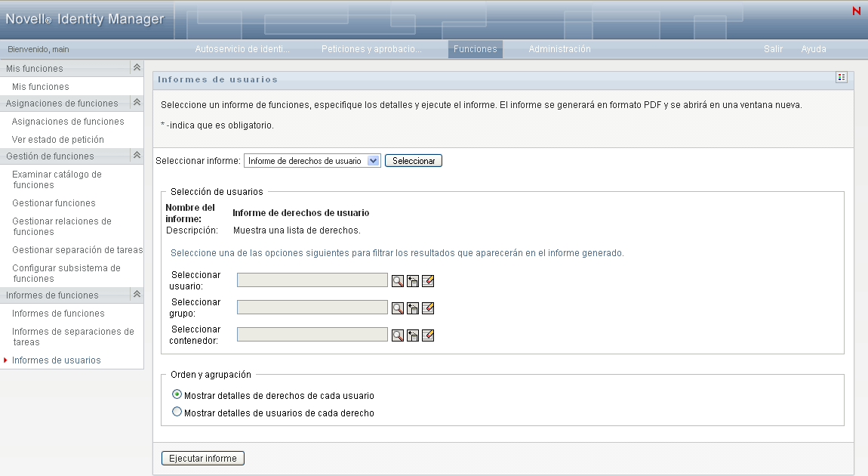Click the Novell Identity Manager title
Image resolution: width=868 pixels, height=476 pixels.
pyautogui.click(x=85, y=19)
